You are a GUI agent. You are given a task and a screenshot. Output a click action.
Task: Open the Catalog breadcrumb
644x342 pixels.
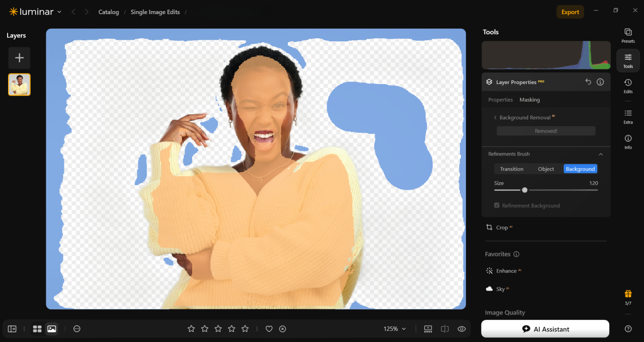pos(109,12)
